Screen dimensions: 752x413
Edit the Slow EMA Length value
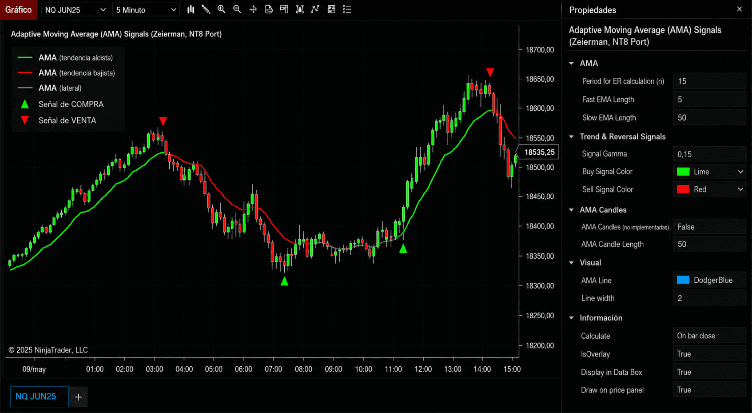pyautogui.click(x=710, y=118)
